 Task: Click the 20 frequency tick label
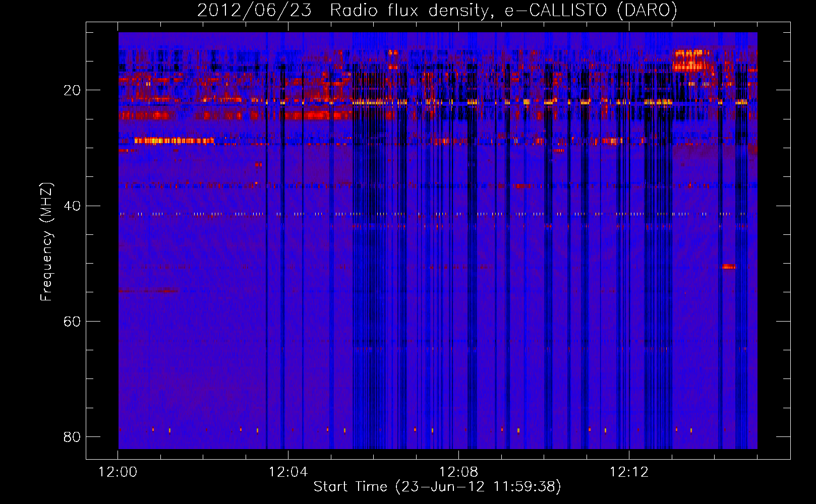point(72,91)
